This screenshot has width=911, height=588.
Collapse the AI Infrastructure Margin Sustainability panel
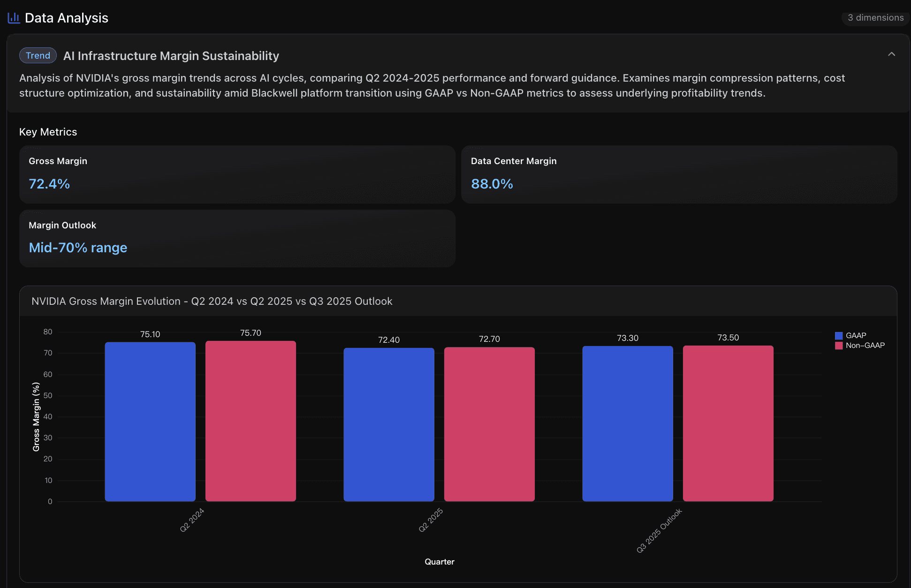point(892,55)
